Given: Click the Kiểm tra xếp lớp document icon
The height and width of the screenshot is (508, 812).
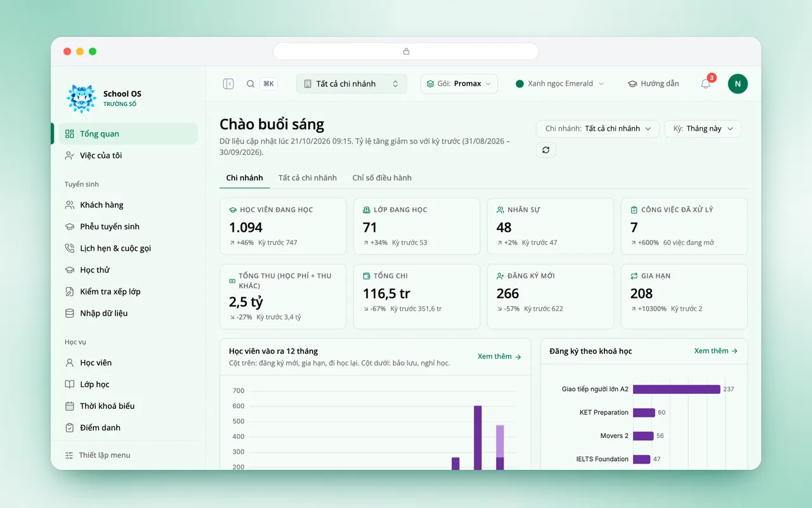Looking at the screenshot, I should click(x=70, y=291).
